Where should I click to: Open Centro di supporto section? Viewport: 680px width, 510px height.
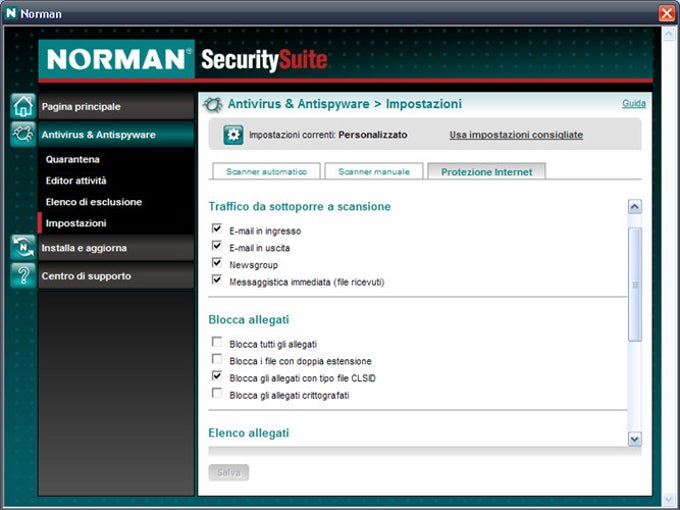pyautogui.click(x=116, y=276)
